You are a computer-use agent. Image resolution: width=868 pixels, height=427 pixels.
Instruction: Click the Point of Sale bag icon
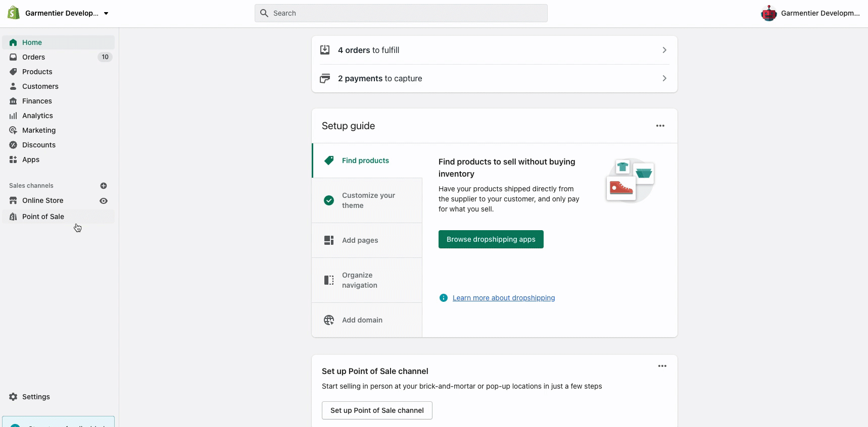13,217
